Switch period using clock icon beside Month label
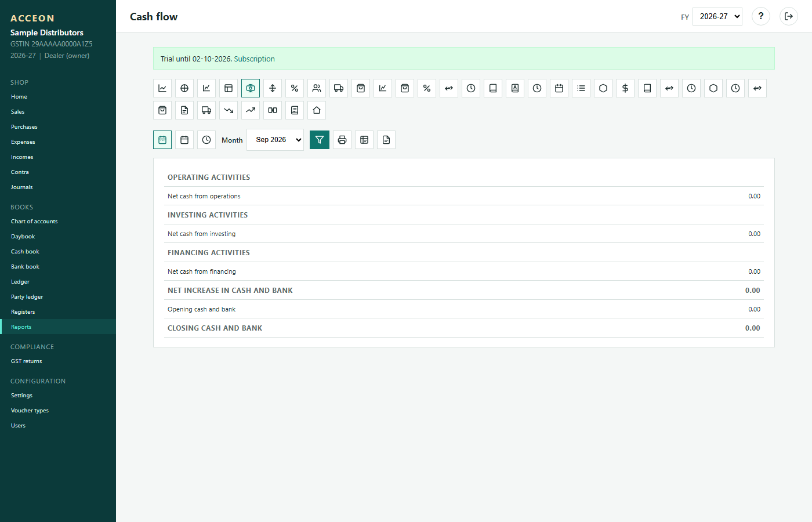This screenshot has height=522, width=812. pyautogui.click(x=206, y=140)
